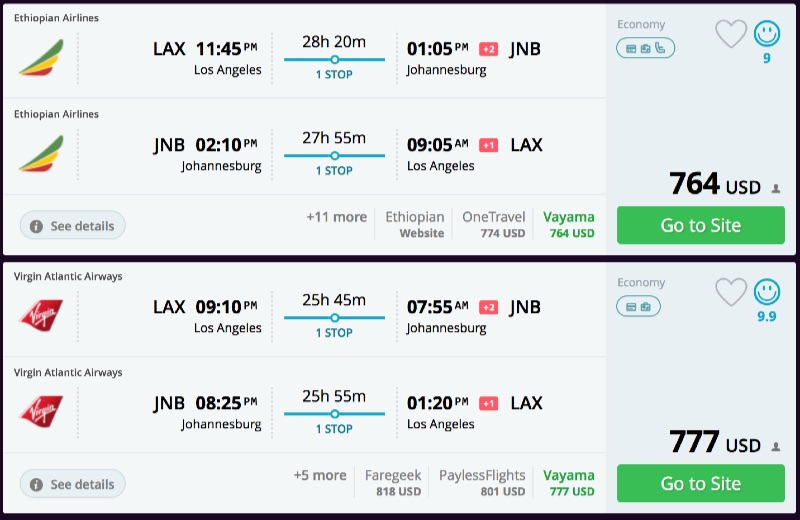Click the smiley rating icon showing 9
The width and height of the screenshot is (800, 520).
(x=767, y=34)
